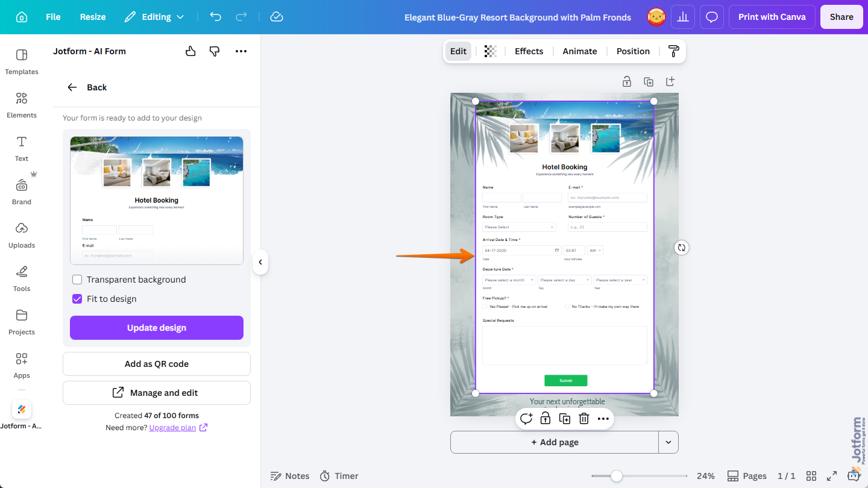
Task: Click the Update design button
Action: [x=157, y=328]
